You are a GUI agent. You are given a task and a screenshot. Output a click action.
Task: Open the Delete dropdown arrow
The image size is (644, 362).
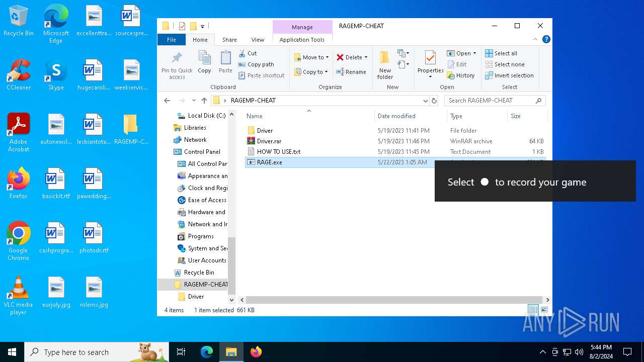(366, 57)
